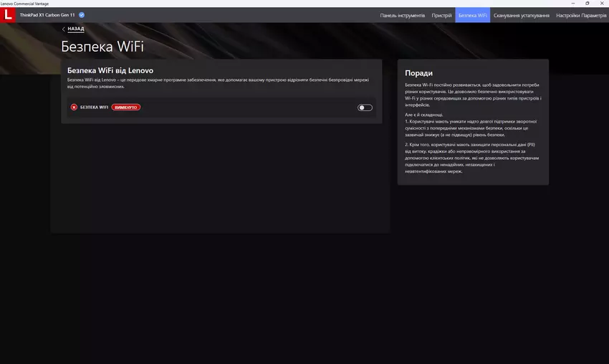This screenshot has height=364, width=609.
Task: Click the back chevron arrow icon
Action: (x=63, y=29)
